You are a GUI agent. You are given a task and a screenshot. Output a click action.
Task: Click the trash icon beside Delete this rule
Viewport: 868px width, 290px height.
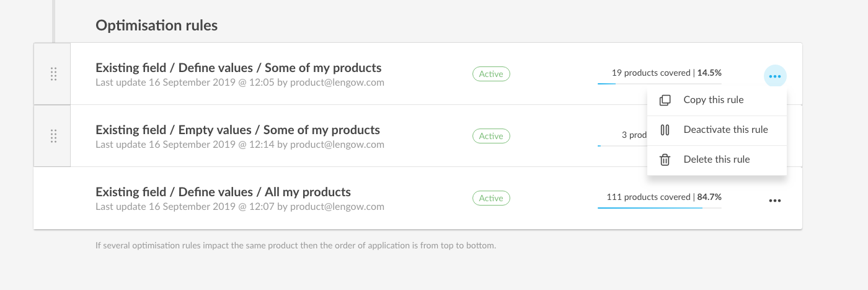(665, 160)
